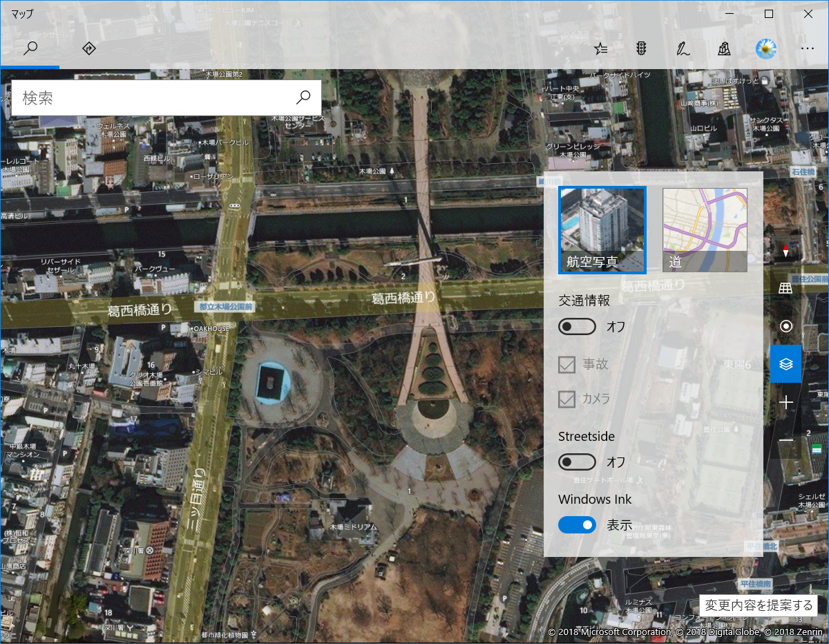Show my location with target button
Image resolution: width=829 pixels, height=644 pixels.
[x=786, y=326]
